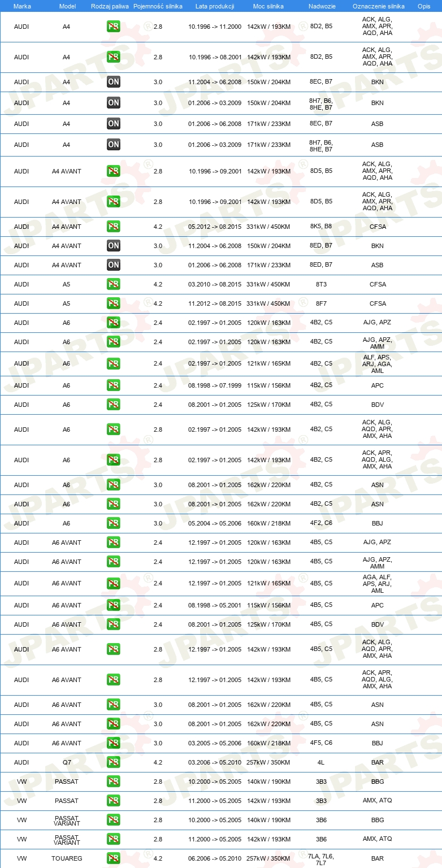Click diesel ON icon, A4 8H7 BKN row

[x=114, y=103]
